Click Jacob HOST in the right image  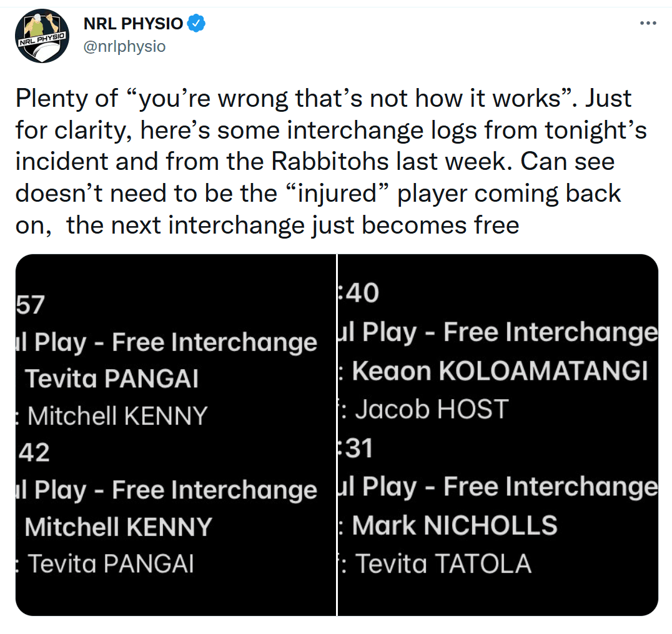(432, 409)
